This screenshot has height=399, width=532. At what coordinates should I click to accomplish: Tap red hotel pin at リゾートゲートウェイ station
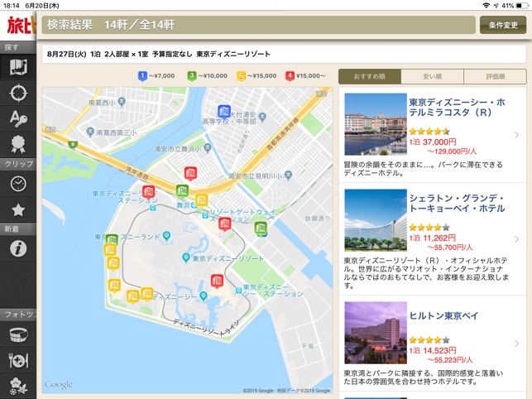tap(224, 224)
